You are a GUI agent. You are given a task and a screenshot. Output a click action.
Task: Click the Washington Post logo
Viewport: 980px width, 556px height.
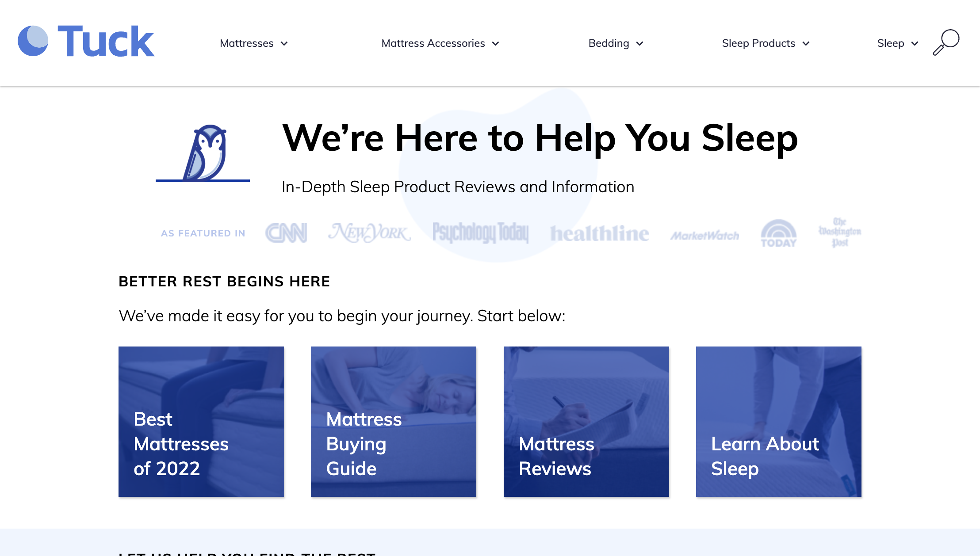839,232
